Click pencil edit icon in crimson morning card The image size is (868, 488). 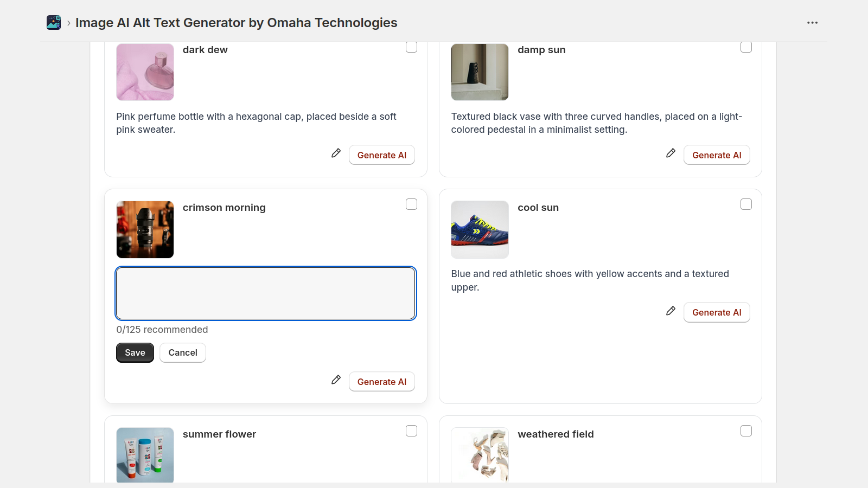click(336, 380)
